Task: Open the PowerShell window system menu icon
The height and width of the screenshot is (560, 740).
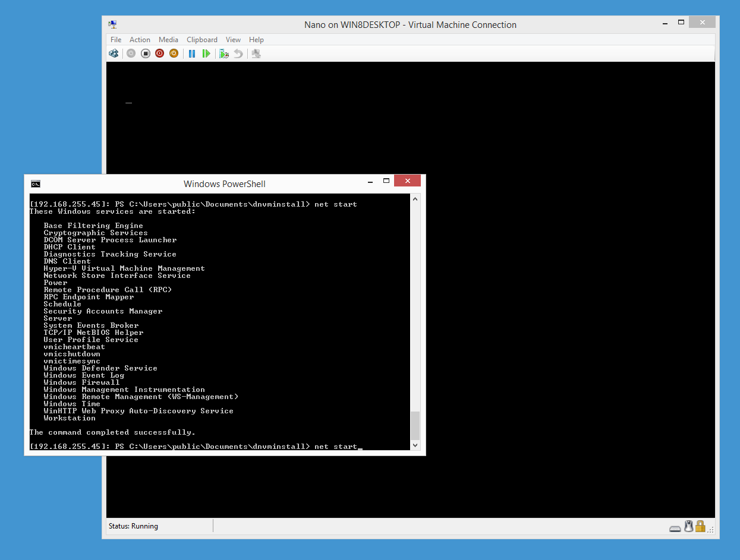Action: click(x=36, y=183)
